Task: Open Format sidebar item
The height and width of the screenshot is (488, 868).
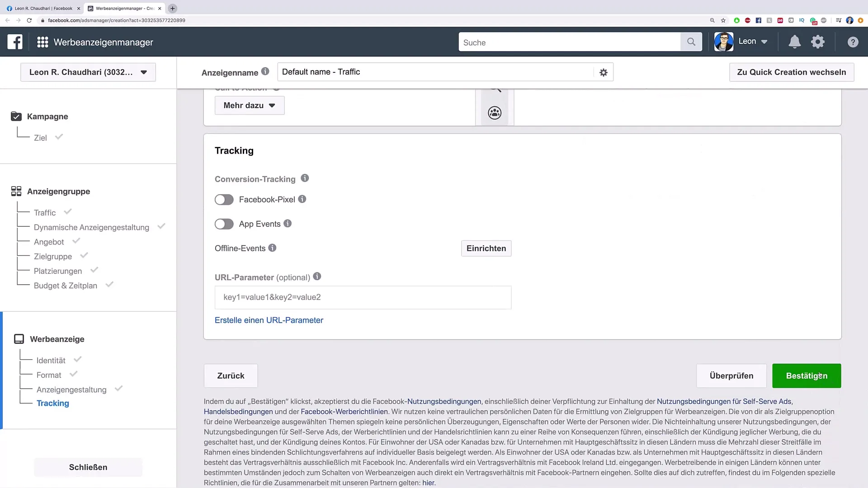Action: 49,375
